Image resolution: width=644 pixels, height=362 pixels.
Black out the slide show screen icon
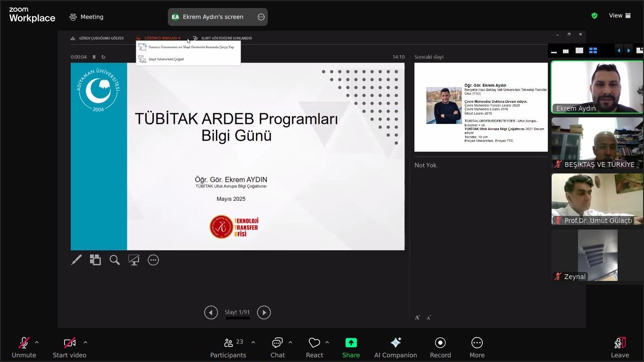click(134, 260)
